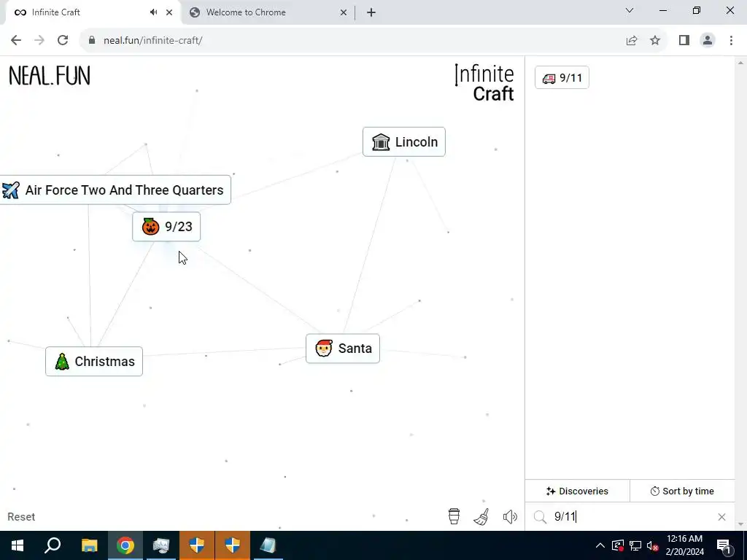Toggle the Discoveries filter

[x=578, y=491]
